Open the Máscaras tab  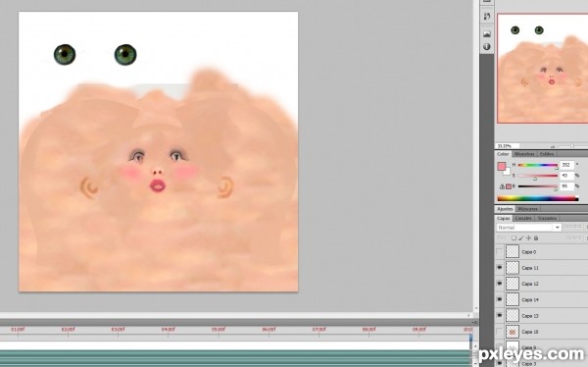(x=527, y=209)
